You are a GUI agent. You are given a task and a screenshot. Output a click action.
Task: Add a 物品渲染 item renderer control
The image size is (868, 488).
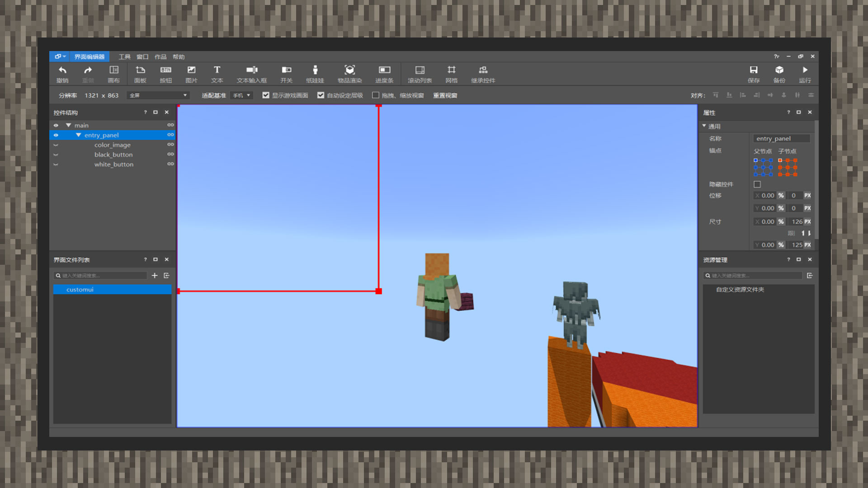click(x=349, y=74)
